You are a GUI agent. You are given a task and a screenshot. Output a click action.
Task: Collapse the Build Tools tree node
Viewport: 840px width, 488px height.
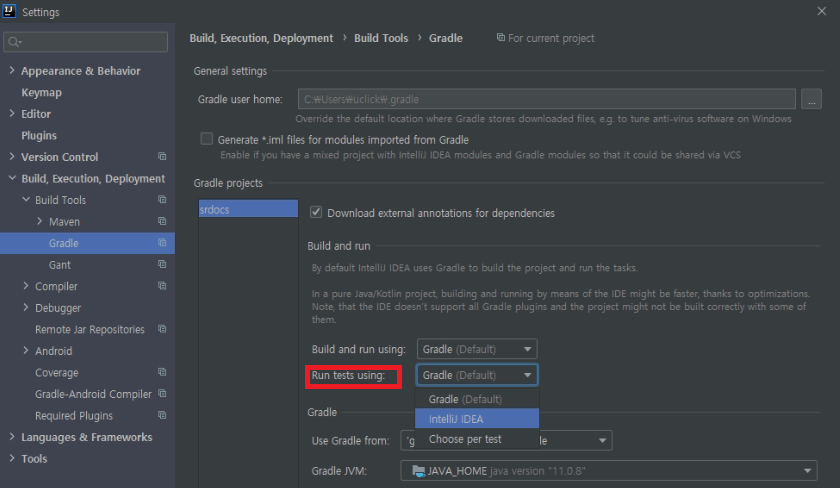point(26,199)
